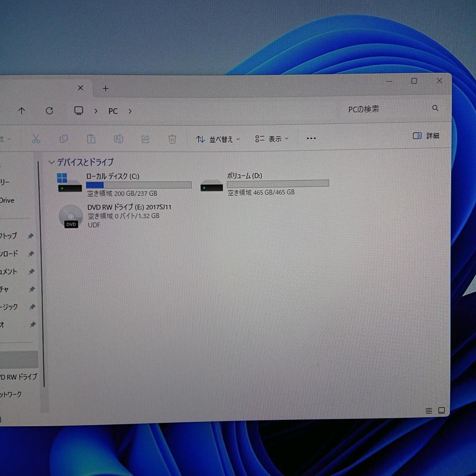Click the Share icon
This screenshot has height=476, width=476.
coord(145,138)
